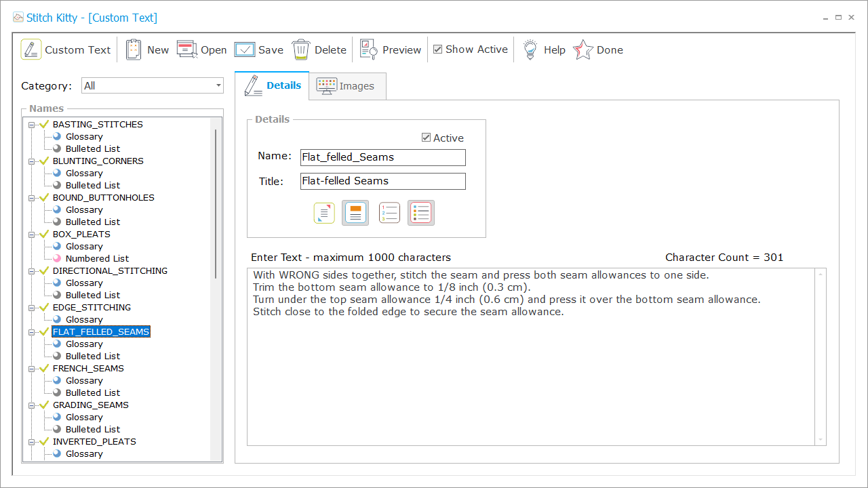
Task: Switch to the Images tab
Action: click(347, 86)
